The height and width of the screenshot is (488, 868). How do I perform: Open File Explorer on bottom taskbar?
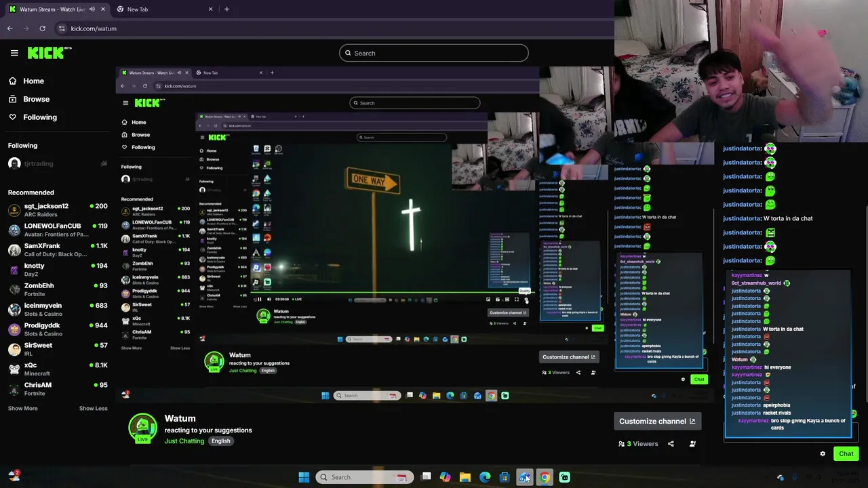(465, 477)
